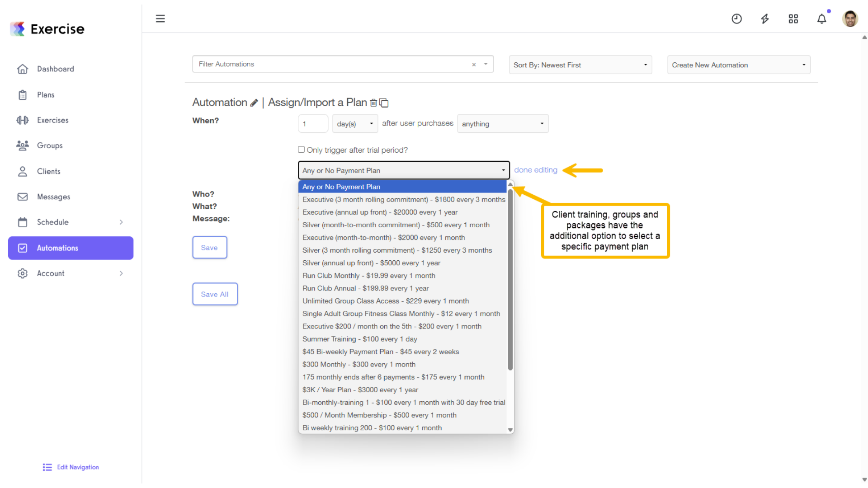Click the Messages envelope icon

23,197
